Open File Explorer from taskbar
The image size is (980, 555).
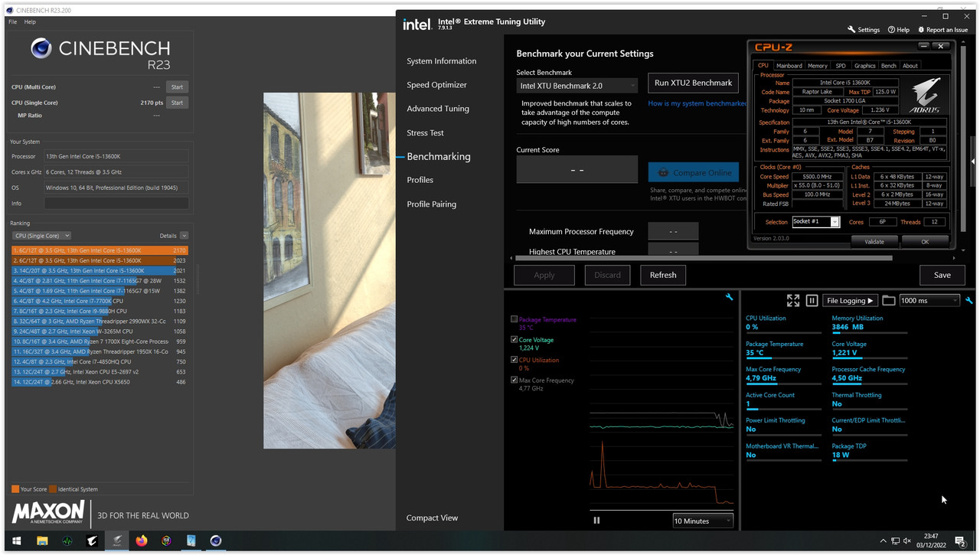[x=42, y=541]
